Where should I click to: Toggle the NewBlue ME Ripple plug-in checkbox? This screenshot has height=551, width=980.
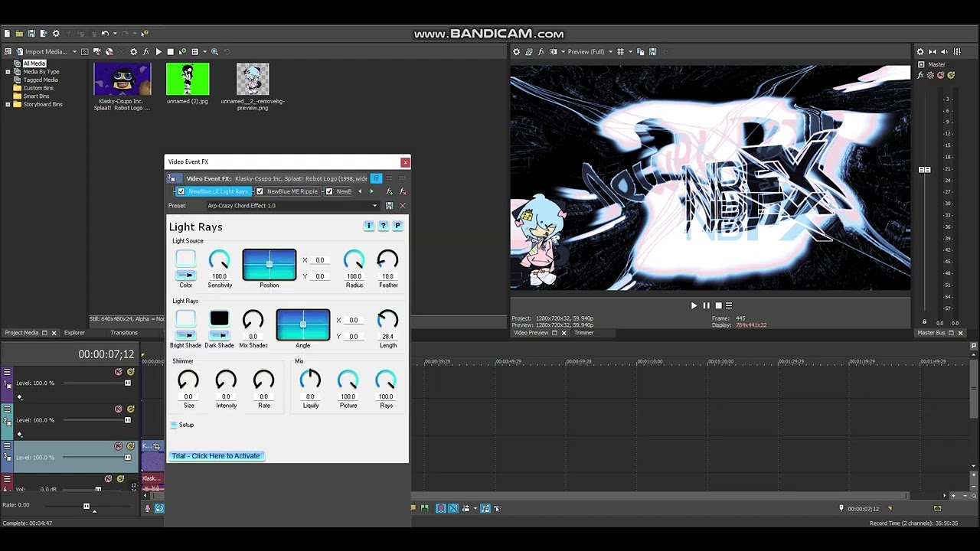coord(260,191)
